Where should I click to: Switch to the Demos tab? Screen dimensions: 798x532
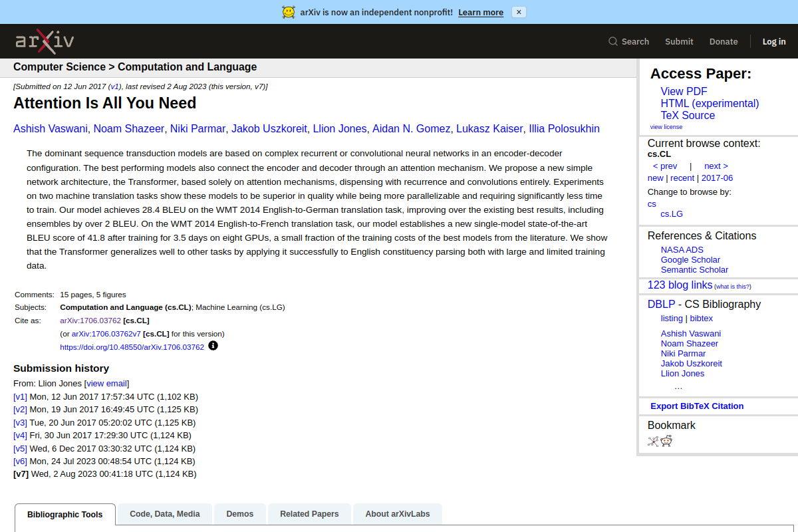pos(240,513)
